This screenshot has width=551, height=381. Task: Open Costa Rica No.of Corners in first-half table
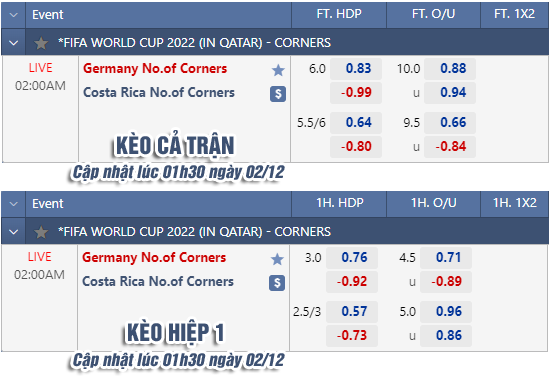158,282
